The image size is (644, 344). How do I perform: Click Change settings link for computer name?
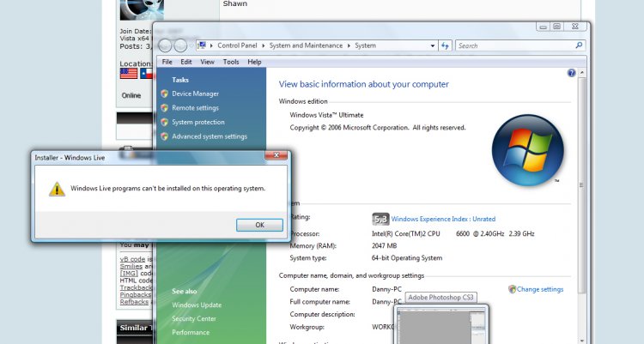[540, 289]
